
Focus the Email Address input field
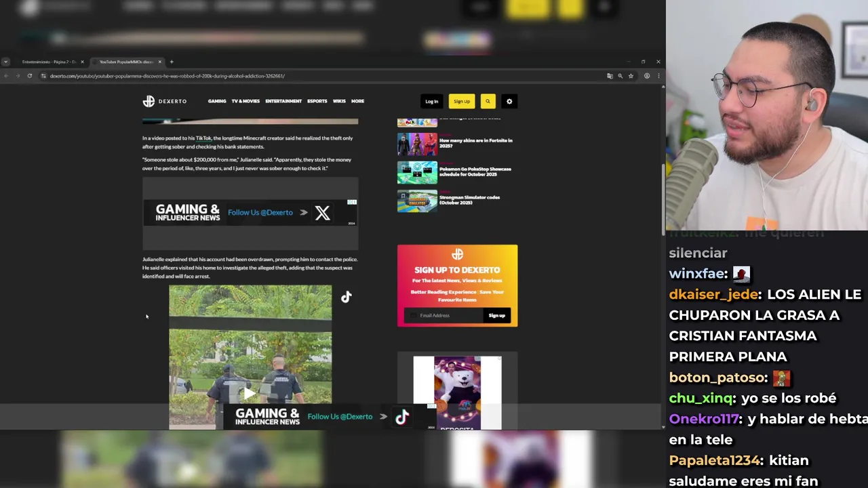[444, 315]
